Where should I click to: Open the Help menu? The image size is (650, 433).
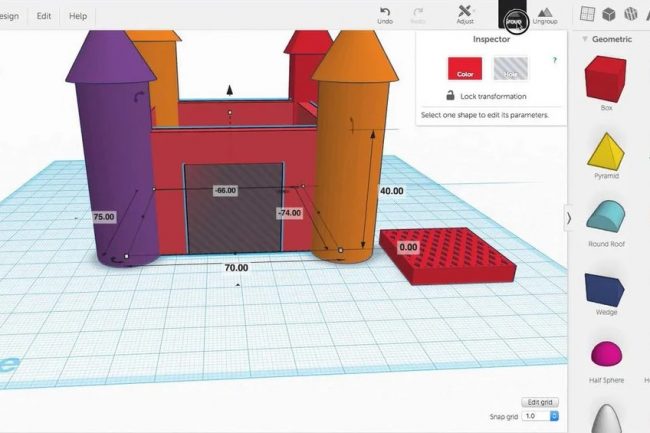[78, 16]
